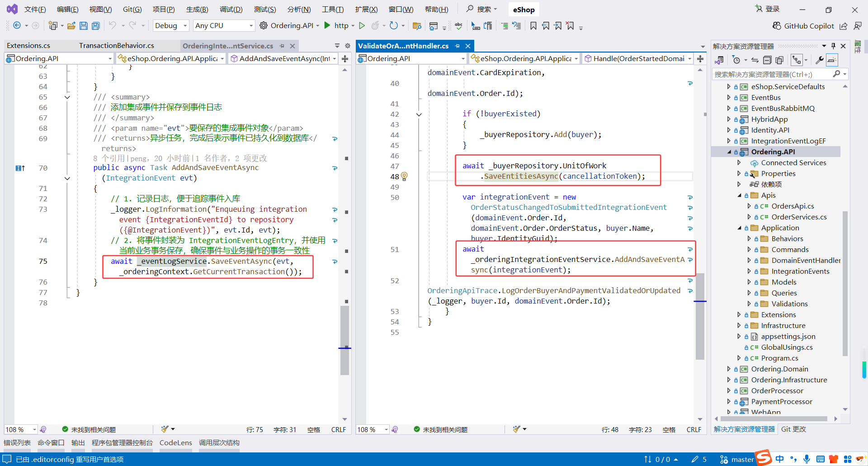
Task: Toggle the pin on Solution Explorer panel
Action: [x=834, y=46]
